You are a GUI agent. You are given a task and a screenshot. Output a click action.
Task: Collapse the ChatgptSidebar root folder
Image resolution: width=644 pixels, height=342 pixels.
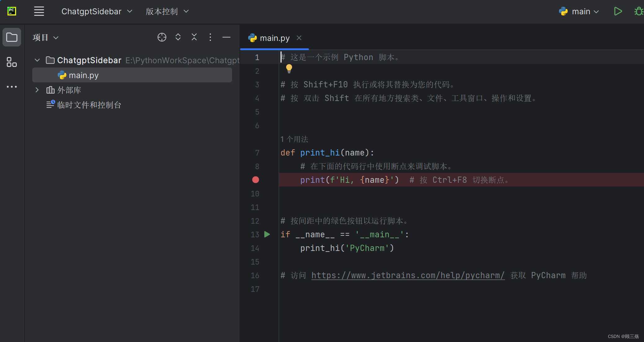click(x=37, y=60)
